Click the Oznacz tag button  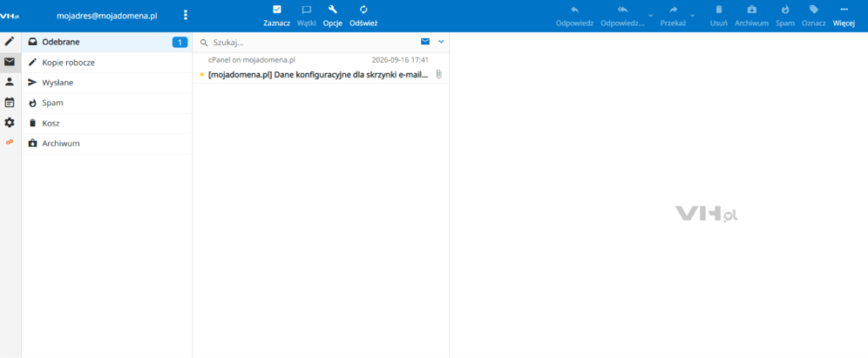tap(814, 16)
